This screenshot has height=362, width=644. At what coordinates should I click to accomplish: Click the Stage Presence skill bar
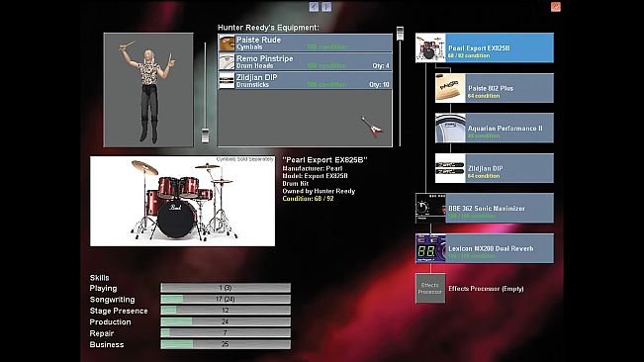point(226,311)
